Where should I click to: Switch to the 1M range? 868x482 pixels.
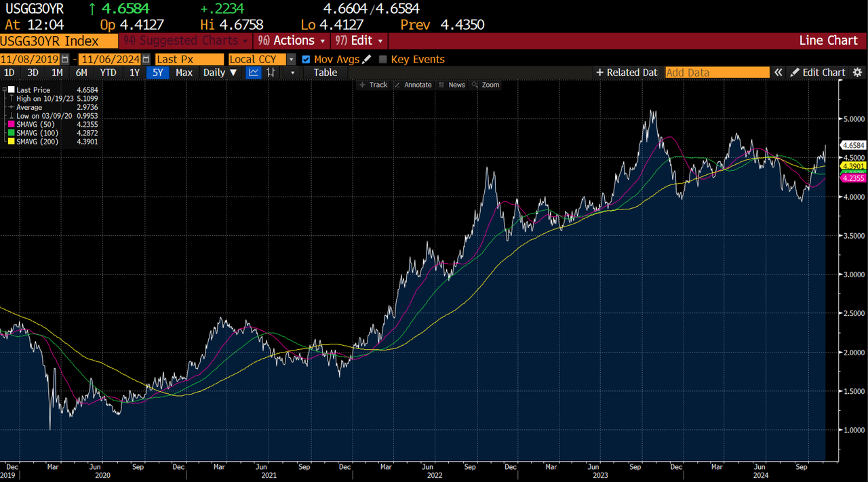[57, 73]
